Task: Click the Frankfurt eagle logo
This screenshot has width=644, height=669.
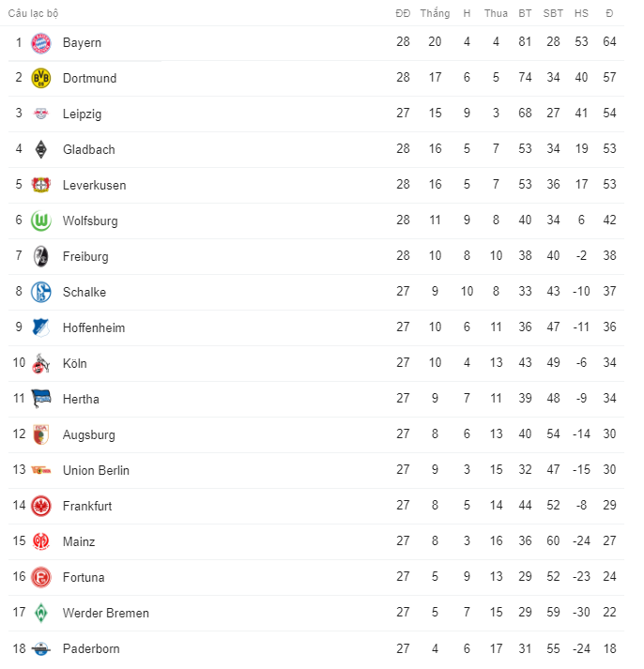Action: click(40, 506)
